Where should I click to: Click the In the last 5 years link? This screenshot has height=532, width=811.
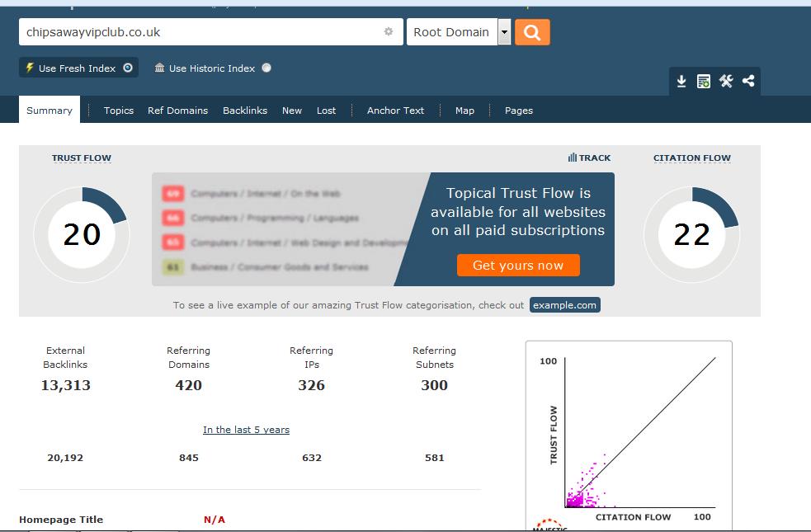(246, 430)
